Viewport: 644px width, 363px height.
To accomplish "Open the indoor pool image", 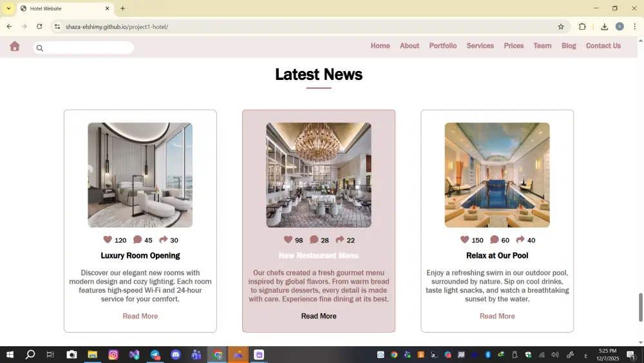I will click(x=497, y=175).
